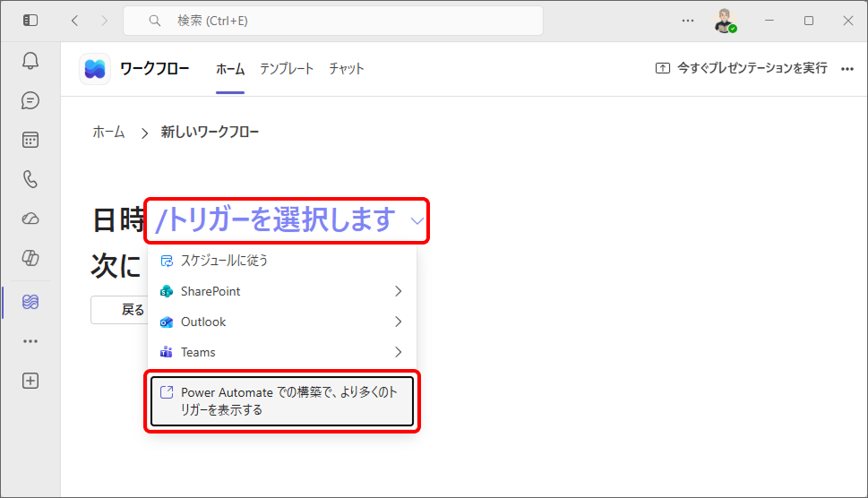Open the Copilot icon in the sidebar
Viewport: 868px width, 498px height.
tap(30, 258)
